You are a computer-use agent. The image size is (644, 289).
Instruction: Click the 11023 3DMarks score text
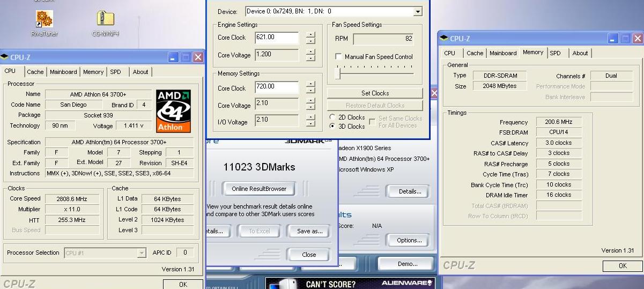pos(259,167)
